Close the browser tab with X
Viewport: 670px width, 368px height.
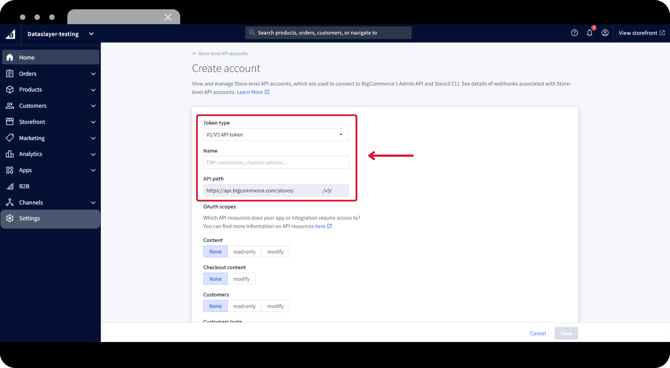[168, 17]
